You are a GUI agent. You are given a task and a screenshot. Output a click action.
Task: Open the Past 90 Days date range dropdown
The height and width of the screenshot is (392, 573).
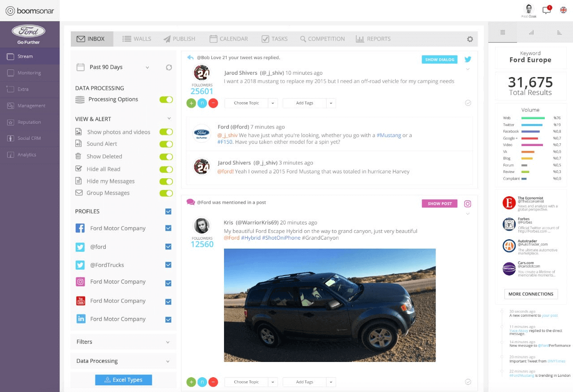147,67
